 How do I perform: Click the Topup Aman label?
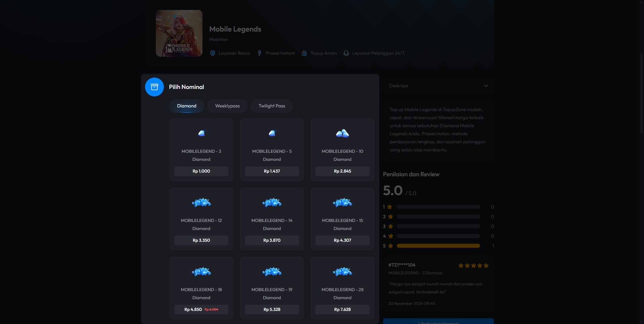(324, 53)
